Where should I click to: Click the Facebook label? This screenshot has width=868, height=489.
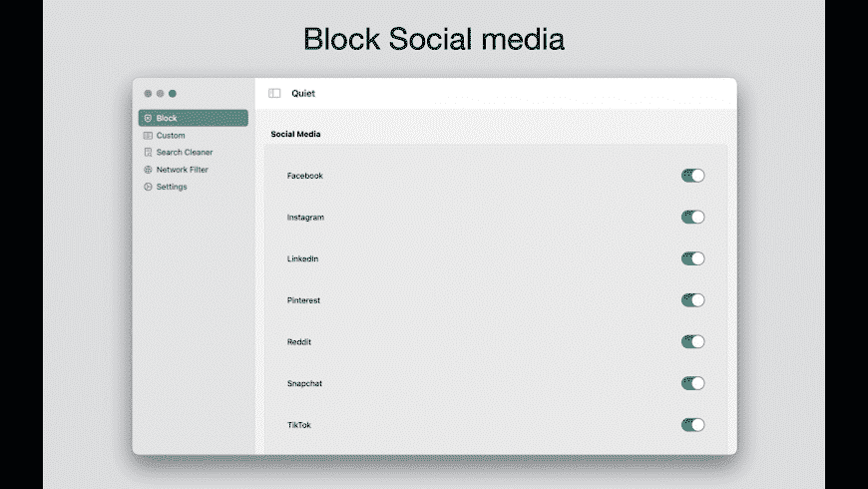point(305,176)
